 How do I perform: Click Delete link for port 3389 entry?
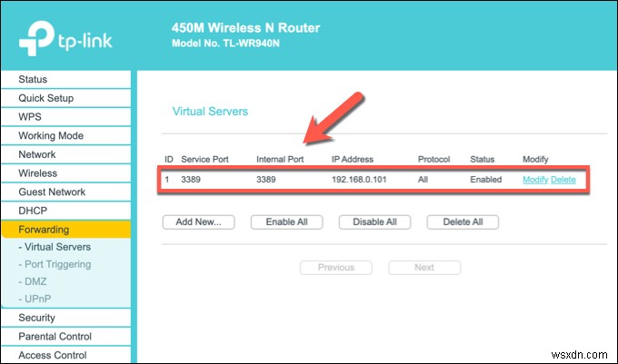[x=563, y=180]
